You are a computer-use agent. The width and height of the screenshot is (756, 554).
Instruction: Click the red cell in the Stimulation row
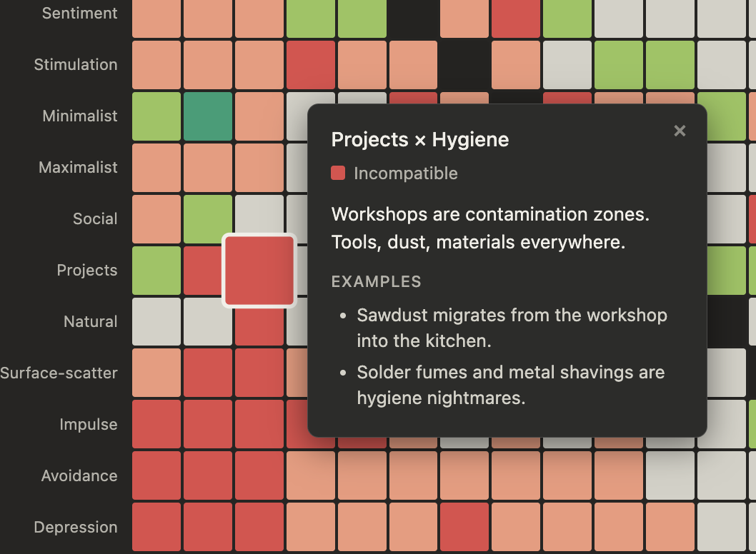point(311,64)
